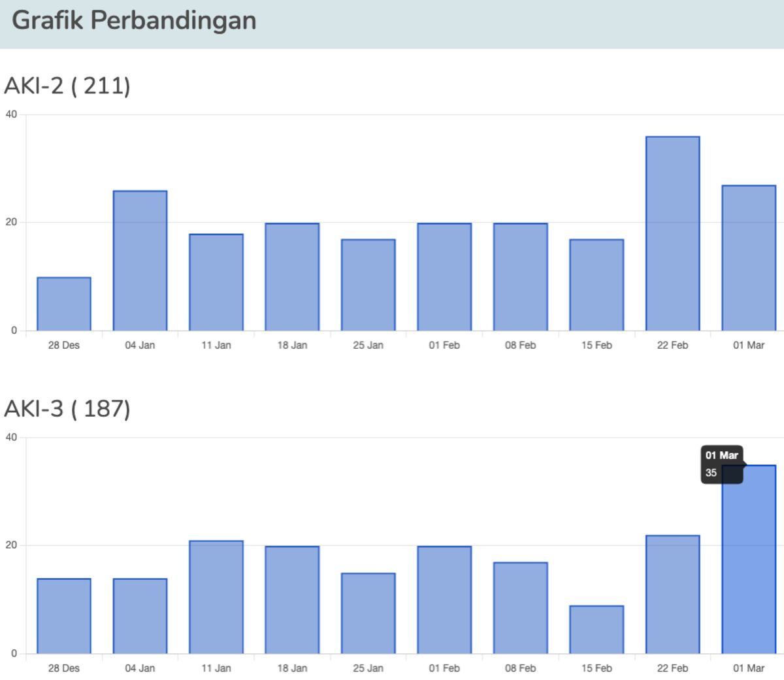The height and width of the screenshot is (680, 784).
Task: Click the 01 Mar bar in AKI-2 chart
Action: (x=749, y=258)
